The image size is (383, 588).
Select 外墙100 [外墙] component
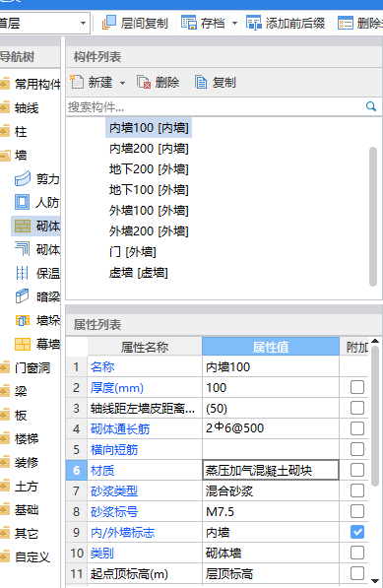pyautogui.click(x=149, y=211)
